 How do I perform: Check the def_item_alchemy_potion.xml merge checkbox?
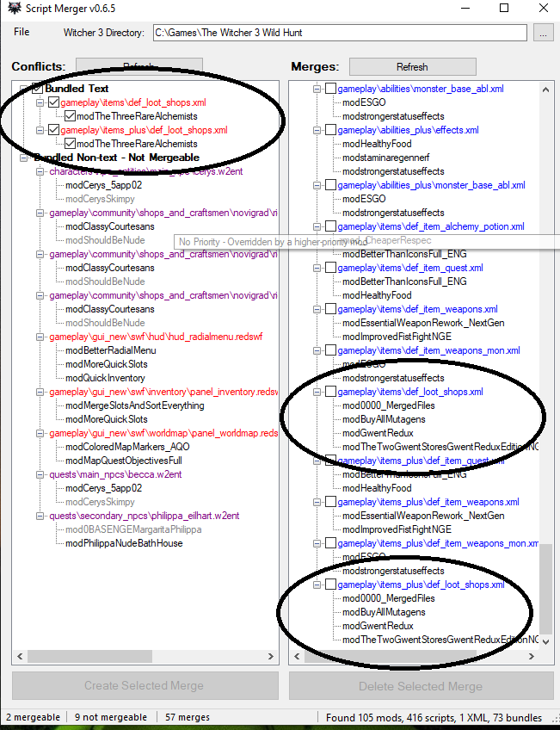click(330, 226)
